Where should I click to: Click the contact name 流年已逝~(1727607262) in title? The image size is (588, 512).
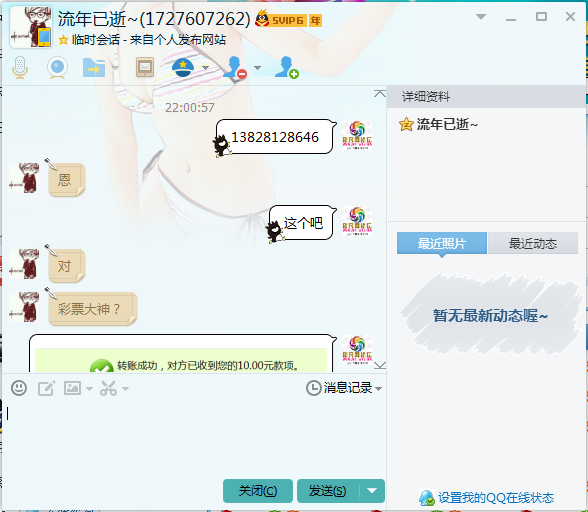coord(154,19)
